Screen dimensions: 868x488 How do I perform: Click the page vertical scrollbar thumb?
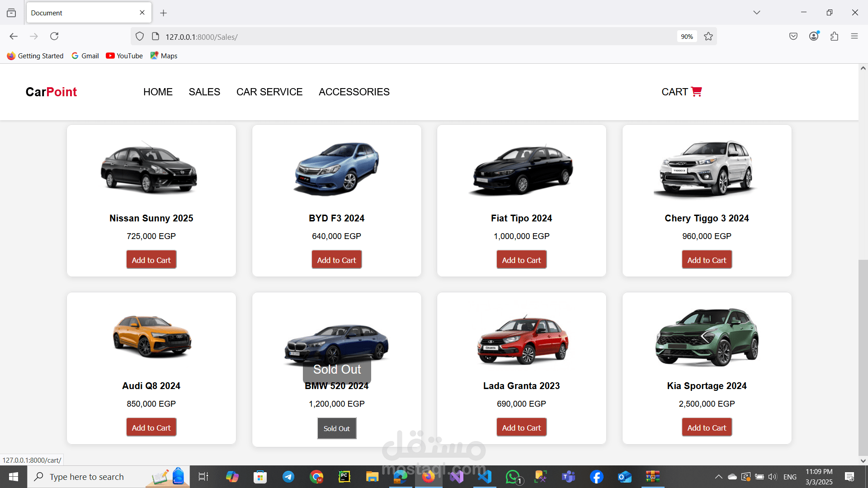pos(863,357)
